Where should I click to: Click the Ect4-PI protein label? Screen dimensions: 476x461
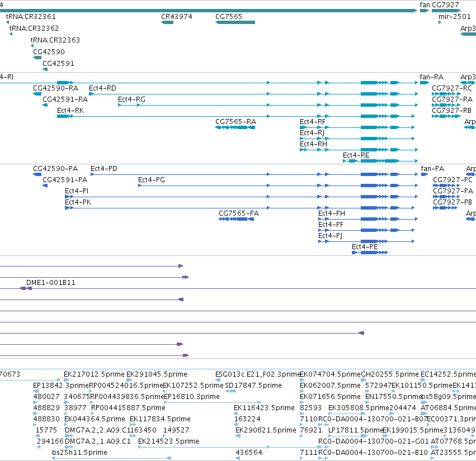click(x=77, y=191)
